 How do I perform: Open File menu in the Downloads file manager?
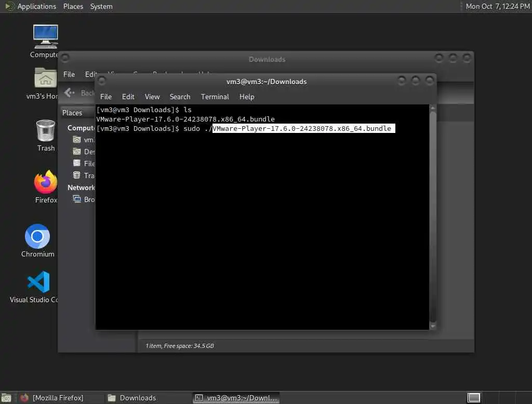[69, 74]
